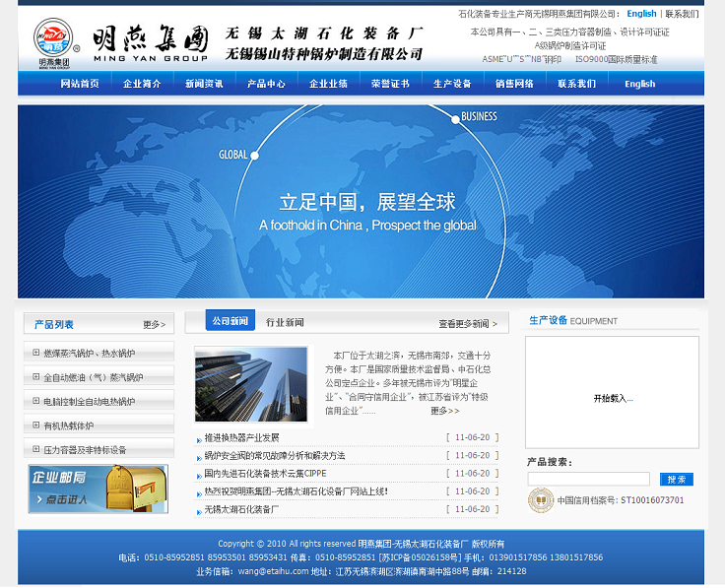Open news 锅炉安全阀的常见故障分析和解决方法
The width and height of the screenshot is (725, 588).
(275, 455)
